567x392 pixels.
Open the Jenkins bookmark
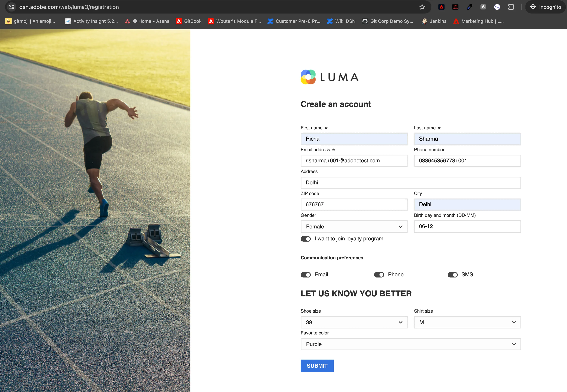(x=434, y=21)
